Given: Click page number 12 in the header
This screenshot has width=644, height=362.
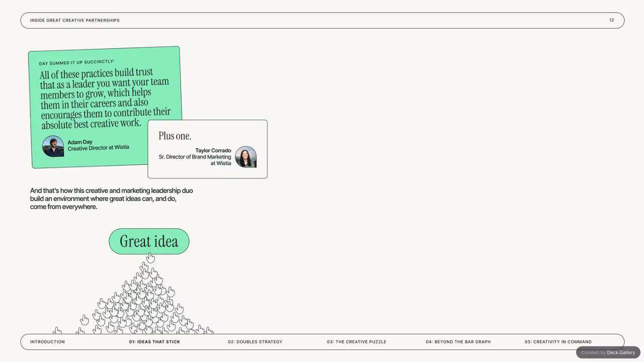Looking at the screenshot, I should [x=611, y=21].
